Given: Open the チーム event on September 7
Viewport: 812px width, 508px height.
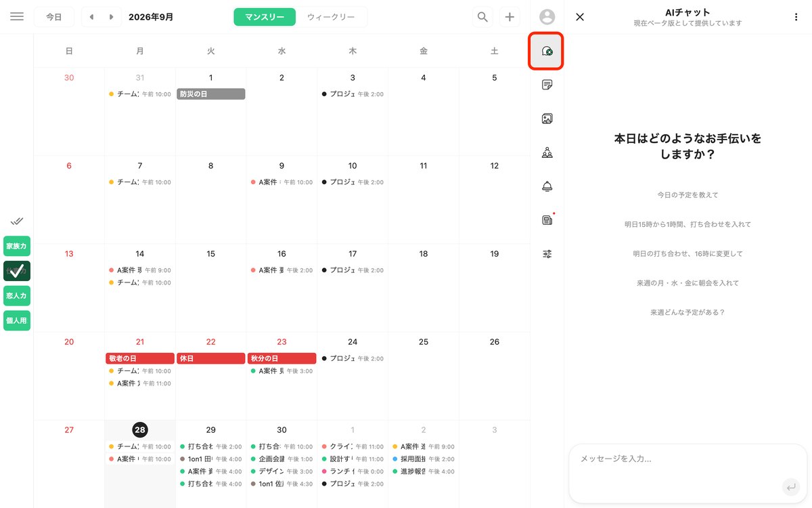Looking at the screenshot, I should [x=139, y=182].
